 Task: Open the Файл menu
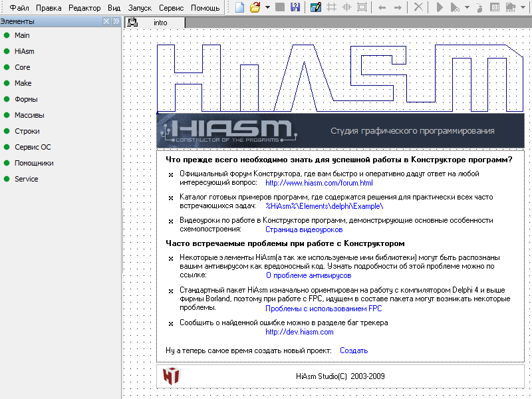[19, 8]
